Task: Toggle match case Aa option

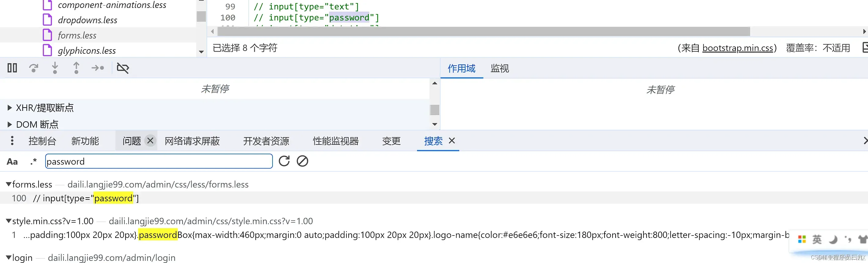Action: coord(12,162)
